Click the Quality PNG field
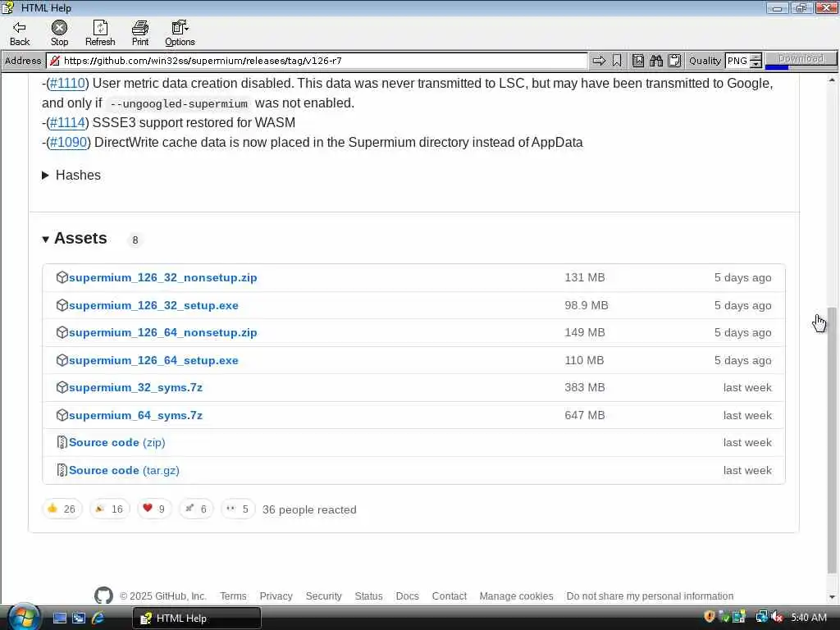 (737, 61)
